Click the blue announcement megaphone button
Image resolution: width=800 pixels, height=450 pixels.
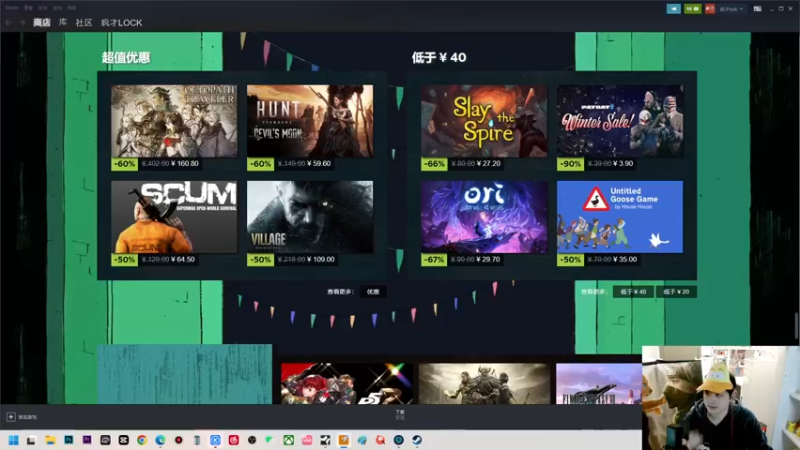coord(673,9)
